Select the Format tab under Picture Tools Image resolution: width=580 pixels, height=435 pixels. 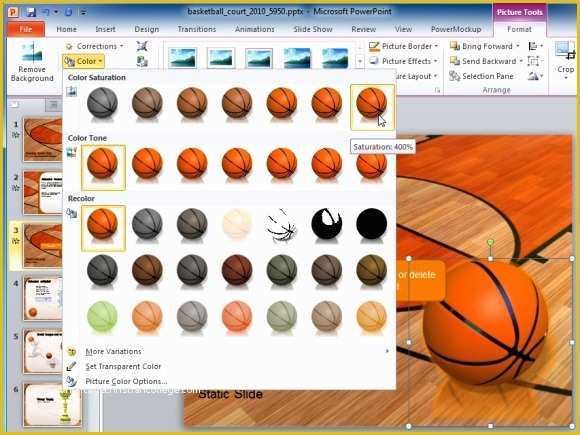pos(519,29)
